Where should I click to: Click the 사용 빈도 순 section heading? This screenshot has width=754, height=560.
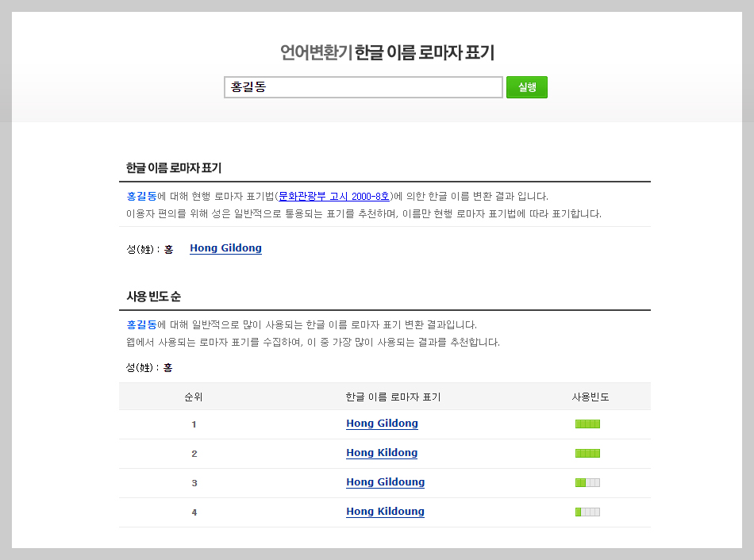(153, 296)
